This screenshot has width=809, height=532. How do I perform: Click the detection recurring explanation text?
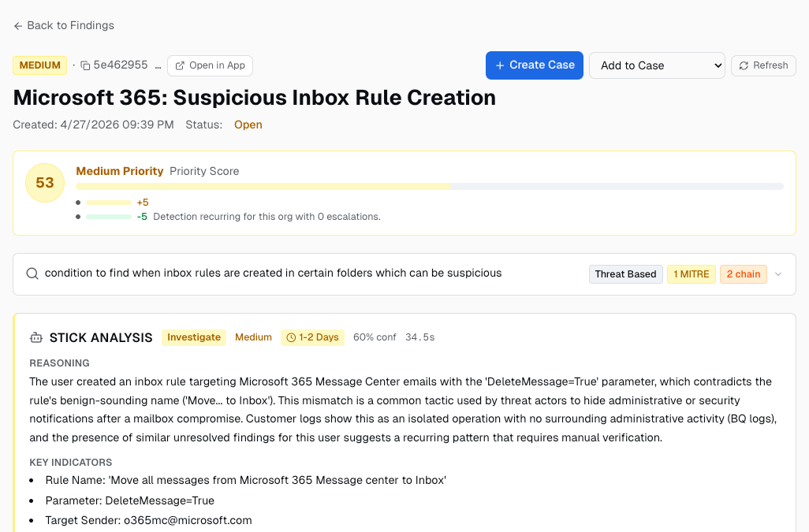point(267,217)
